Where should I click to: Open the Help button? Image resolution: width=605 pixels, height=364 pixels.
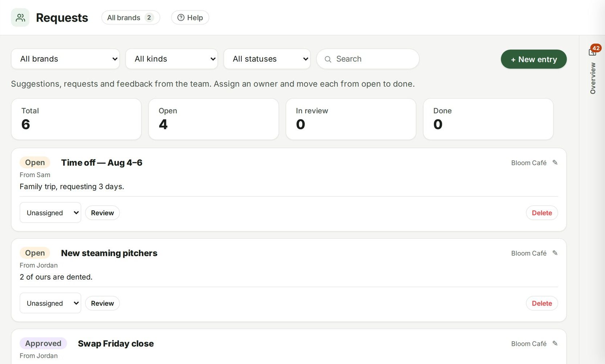[190, 17]
